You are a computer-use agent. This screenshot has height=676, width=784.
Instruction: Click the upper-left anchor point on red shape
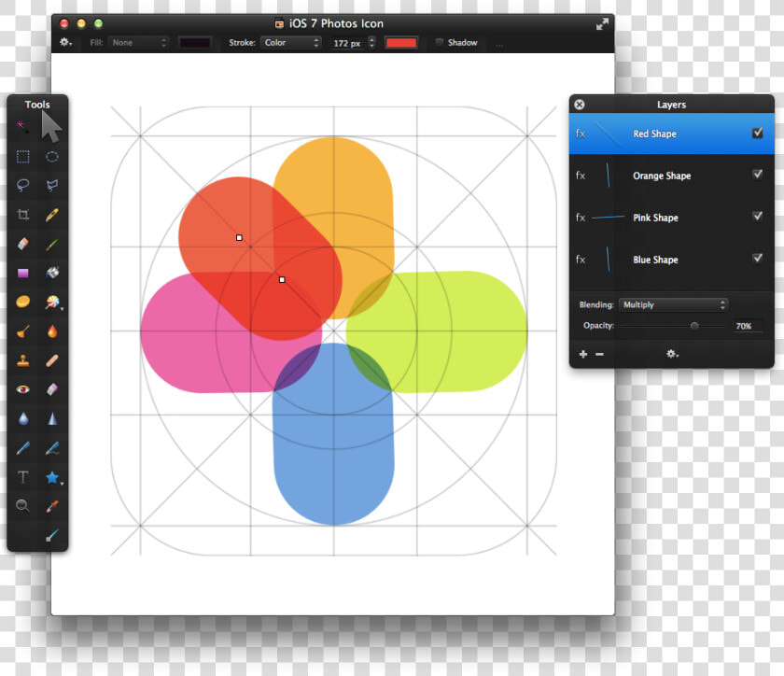coord(239,238)
